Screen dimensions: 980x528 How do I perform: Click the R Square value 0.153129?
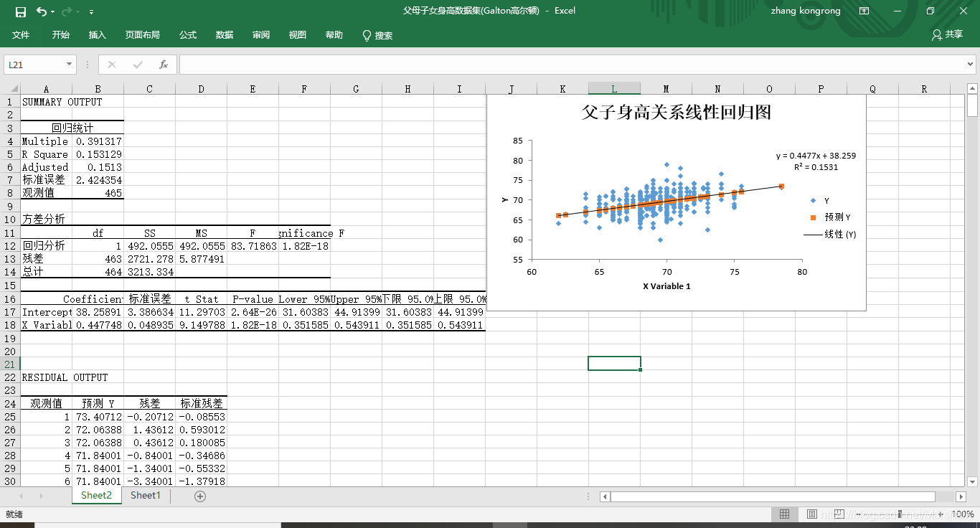coord(98,154)
